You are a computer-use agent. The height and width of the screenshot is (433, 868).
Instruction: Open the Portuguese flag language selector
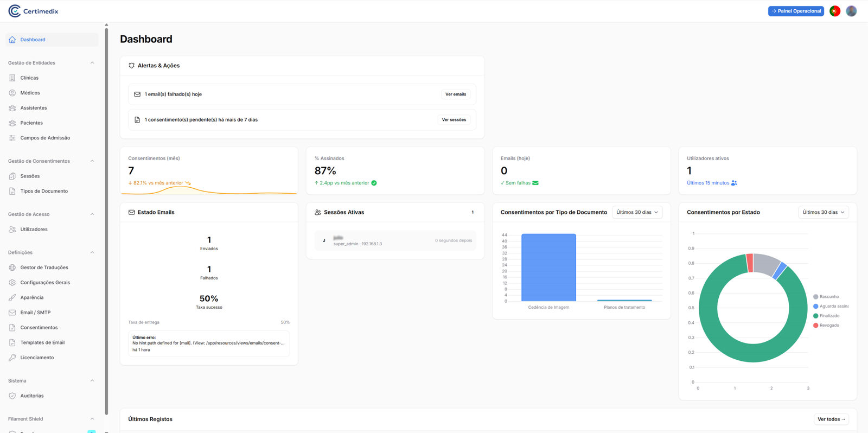pos(834,11)
